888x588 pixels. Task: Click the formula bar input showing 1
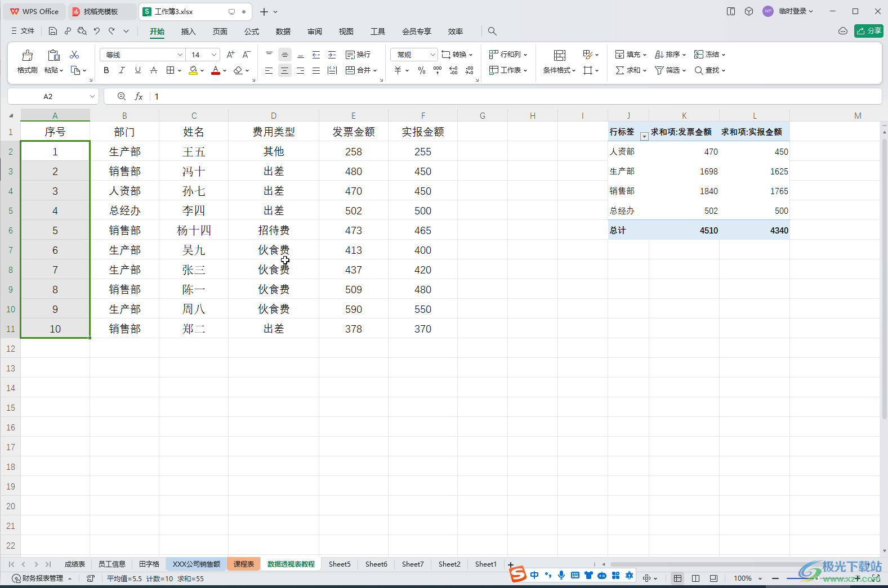coord(515,97)
